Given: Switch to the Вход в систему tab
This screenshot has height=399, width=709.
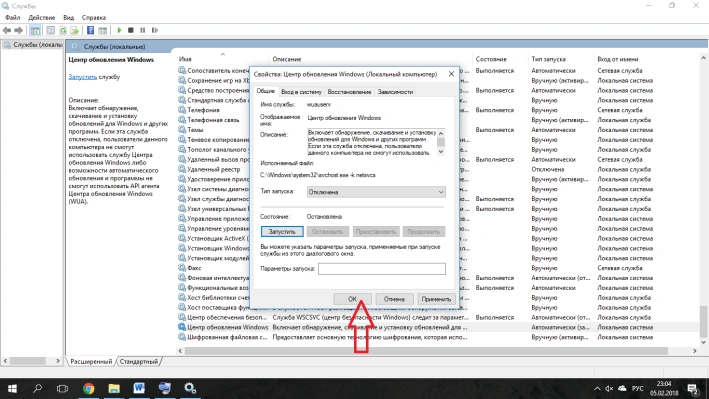Looking at the screenshot, I should coord(301,92).
